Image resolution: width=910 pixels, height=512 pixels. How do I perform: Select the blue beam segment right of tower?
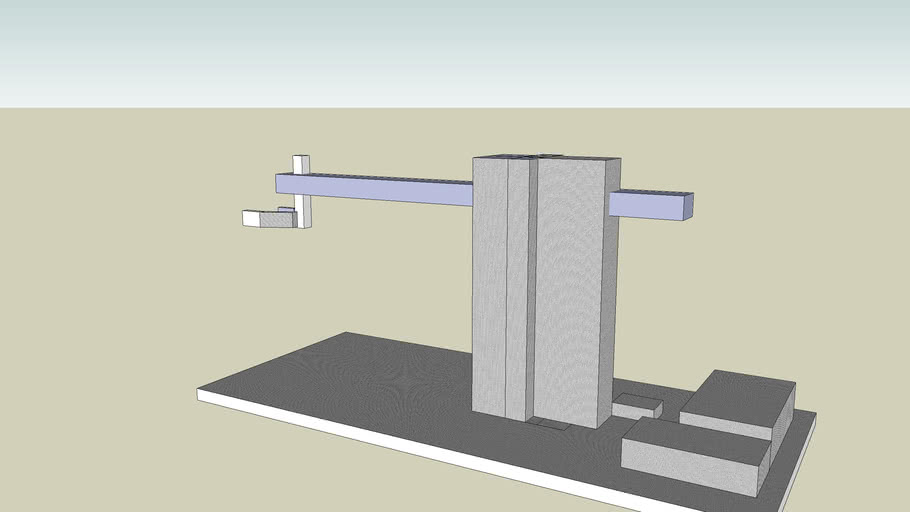[645, 205]
